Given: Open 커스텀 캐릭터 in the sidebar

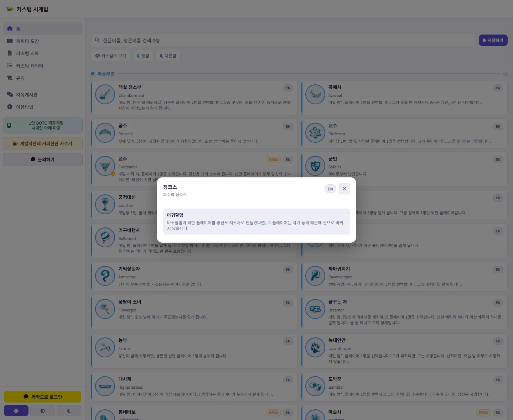Looking at the screenshot, I should [x=43, y=66].
